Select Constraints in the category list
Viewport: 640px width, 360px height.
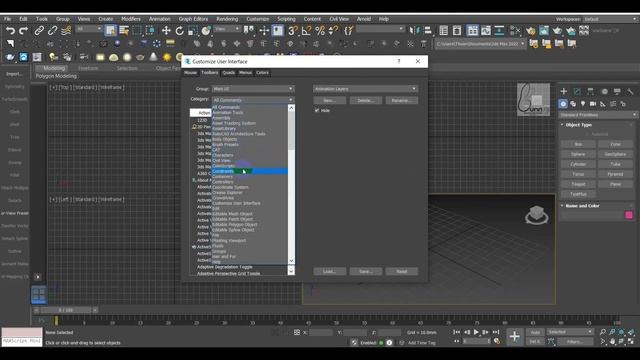[x=249, y=171]
